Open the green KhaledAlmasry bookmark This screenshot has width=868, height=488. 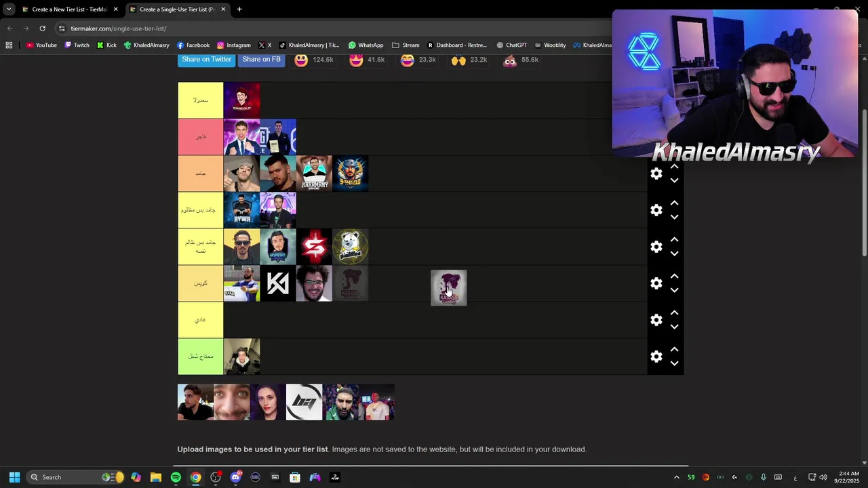coord(146,45)
